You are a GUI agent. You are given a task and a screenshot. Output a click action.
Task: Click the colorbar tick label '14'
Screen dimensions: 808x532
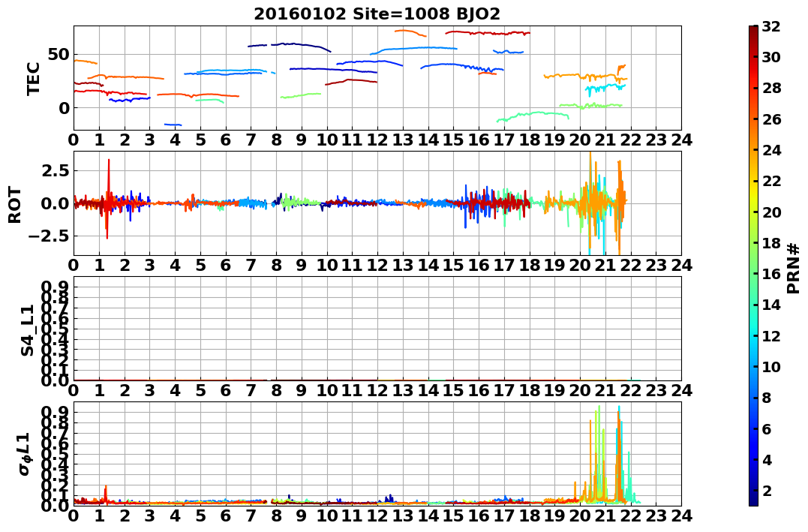point(771,305)
